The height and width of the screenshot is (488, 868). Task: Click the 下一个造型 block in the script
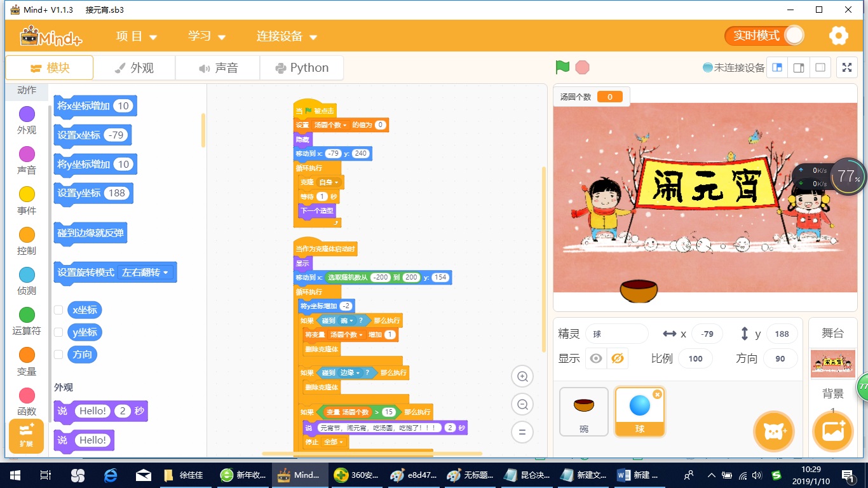(316, 211)
